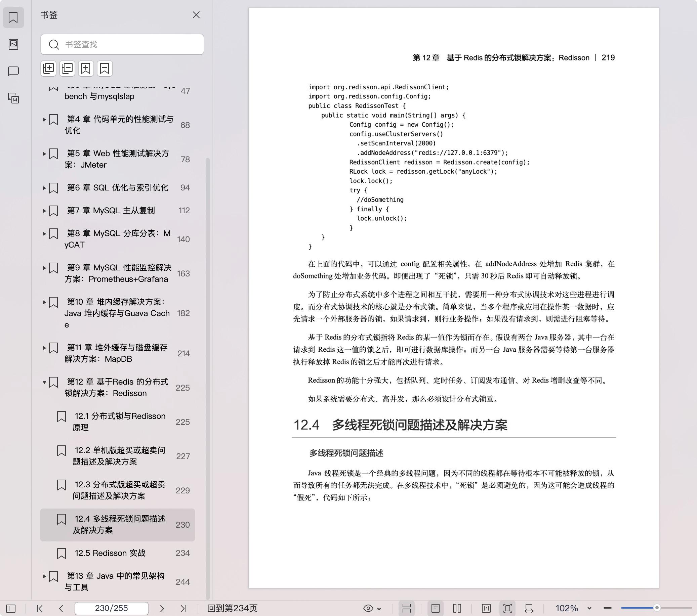Open the thumbnails sidebar panel icon
This screenshot has height=616, width=697.
coord(13,44)
